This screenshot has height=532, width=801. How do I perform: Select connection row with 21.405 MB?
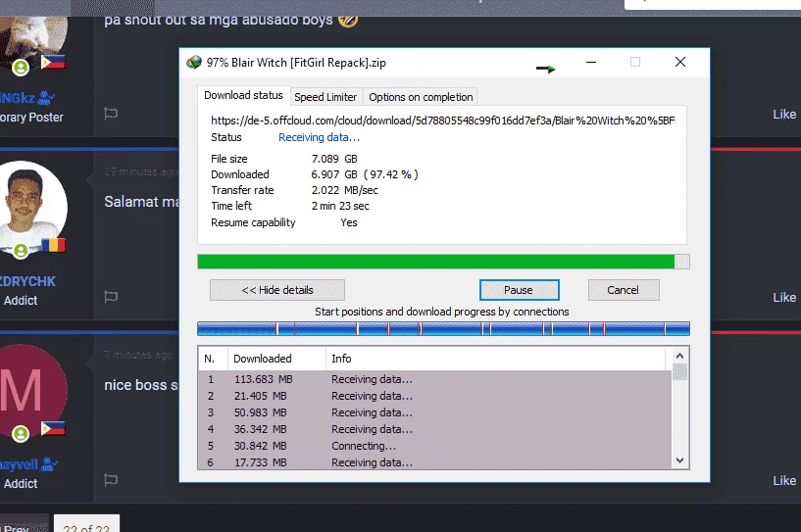click(x=434, y=396)
